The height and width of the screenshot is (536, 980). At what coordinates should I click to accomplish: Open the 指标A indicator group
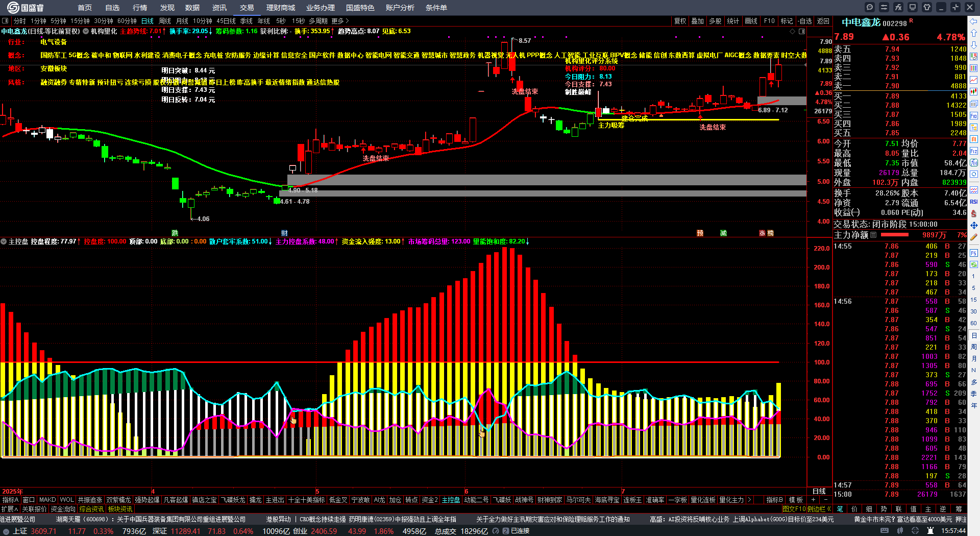tap(10, 500)
